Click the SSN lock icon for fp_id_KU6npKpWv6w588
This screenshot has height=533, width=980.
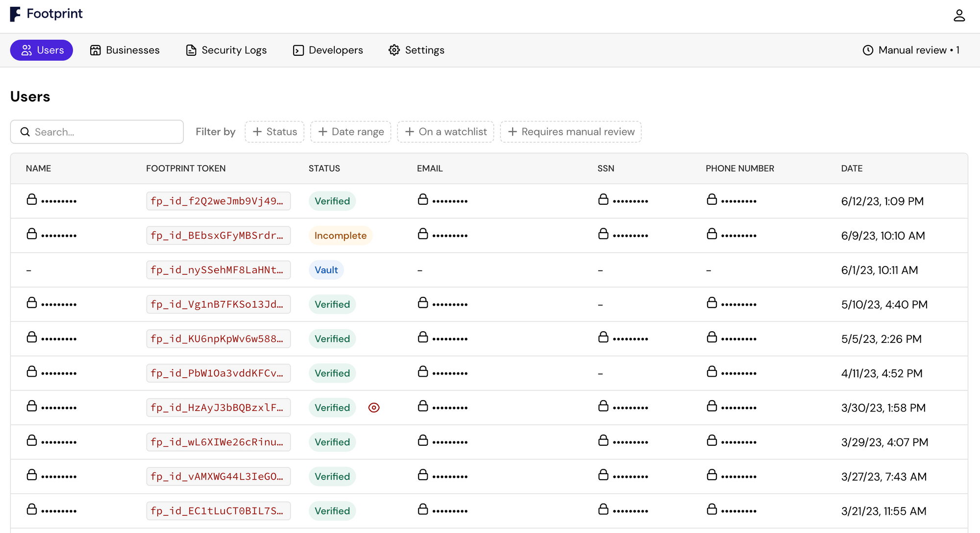(603, 338)
